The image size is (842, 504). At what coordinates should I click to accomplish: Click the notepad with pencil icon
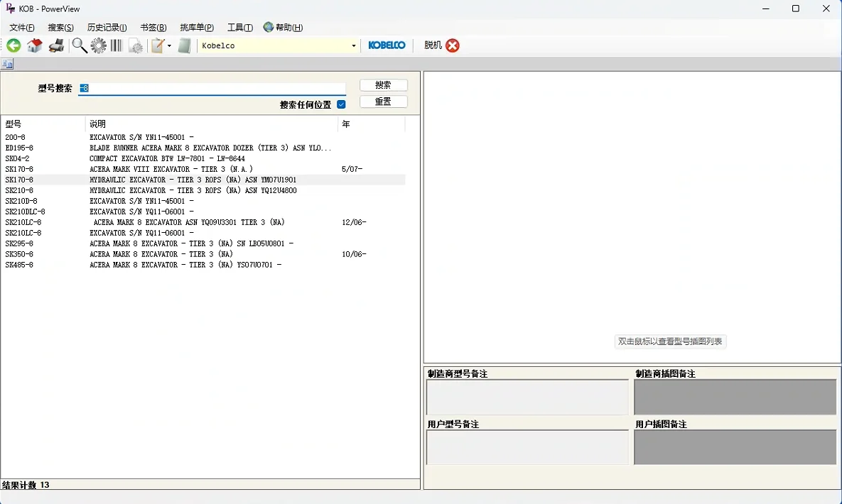pyautogui.click(x=157, y=45)
